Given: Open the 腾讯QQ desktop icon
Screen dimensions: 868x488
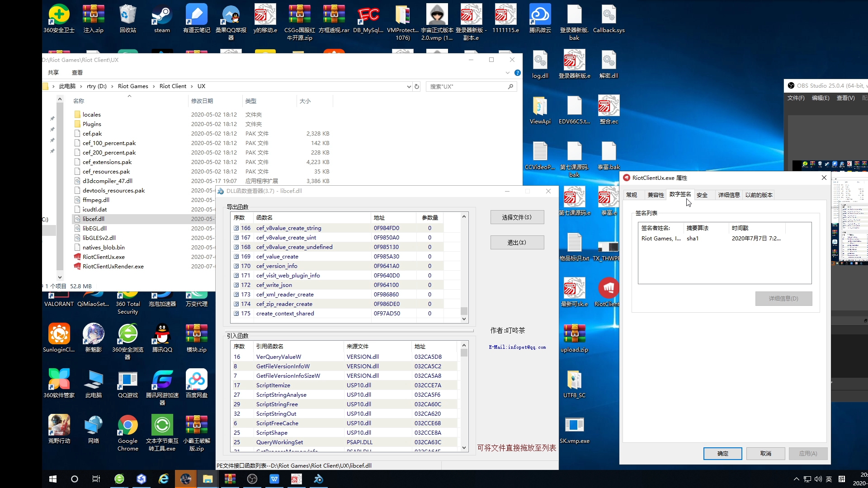Looking at the screenshot, I should [162, 338].
